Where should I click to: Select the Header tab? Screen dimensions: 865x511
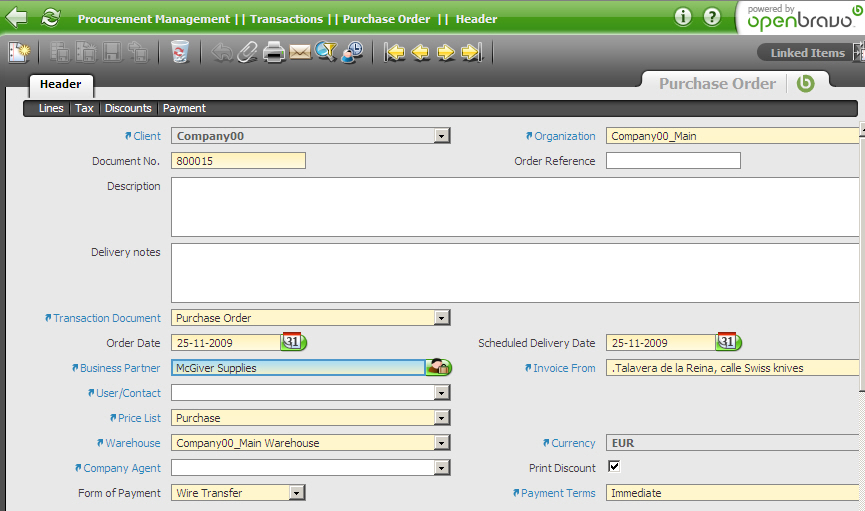coord(61,84)
